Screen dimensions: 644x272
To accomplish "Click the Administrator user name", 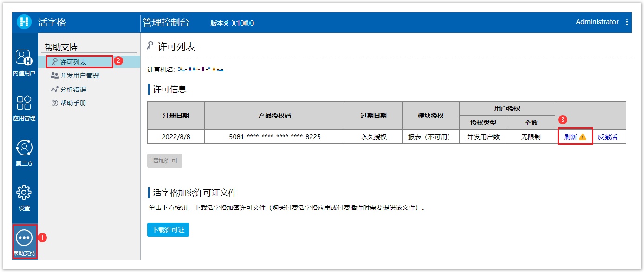I will pyautogui.click(x=597, y=22).
